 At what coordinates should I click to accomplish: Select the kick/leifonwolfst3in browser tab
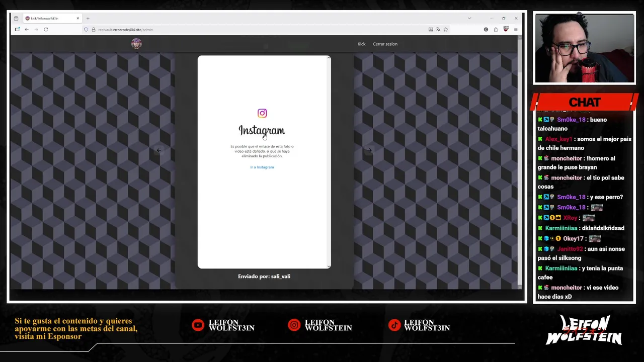pos(52,18)
